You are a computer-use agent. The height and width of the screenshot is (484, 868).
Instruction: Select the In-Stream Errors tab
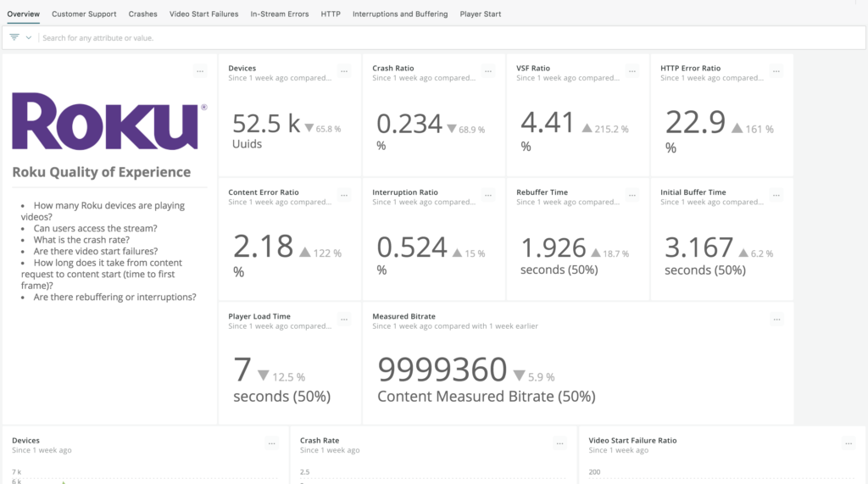click(280, 14)
